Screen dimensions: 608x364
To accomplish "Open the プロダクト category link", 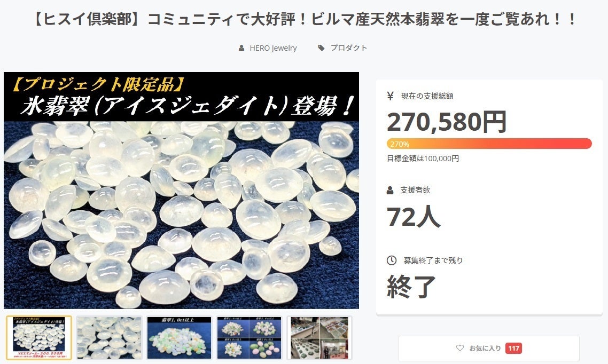I will tap(348, 48).
